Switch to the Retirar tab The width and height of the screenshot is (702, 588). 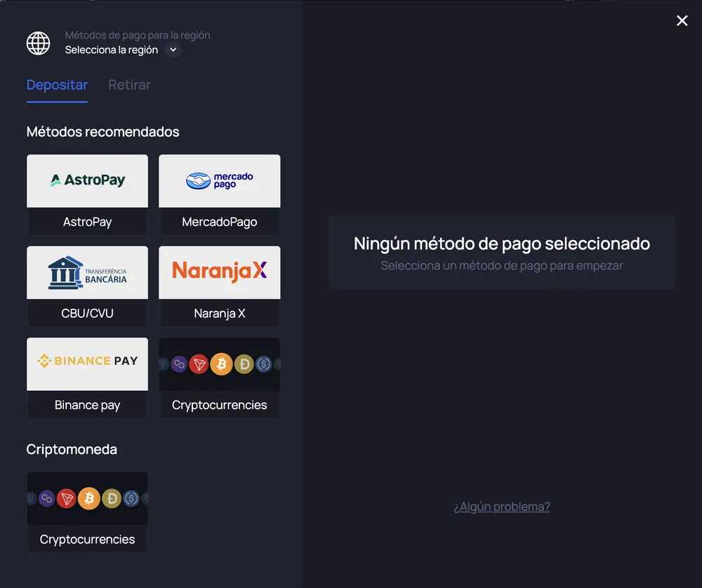click(x=129, y=85)
